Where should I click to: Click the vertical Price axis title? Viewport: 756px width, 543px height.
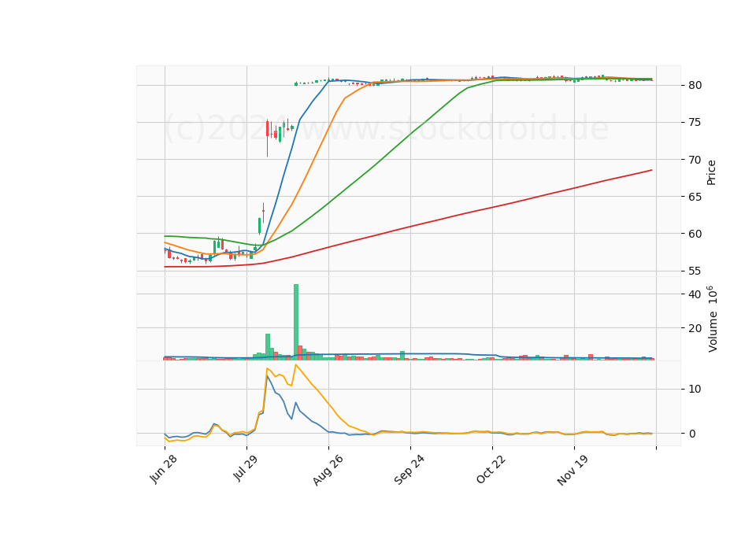tap(711, 172)
